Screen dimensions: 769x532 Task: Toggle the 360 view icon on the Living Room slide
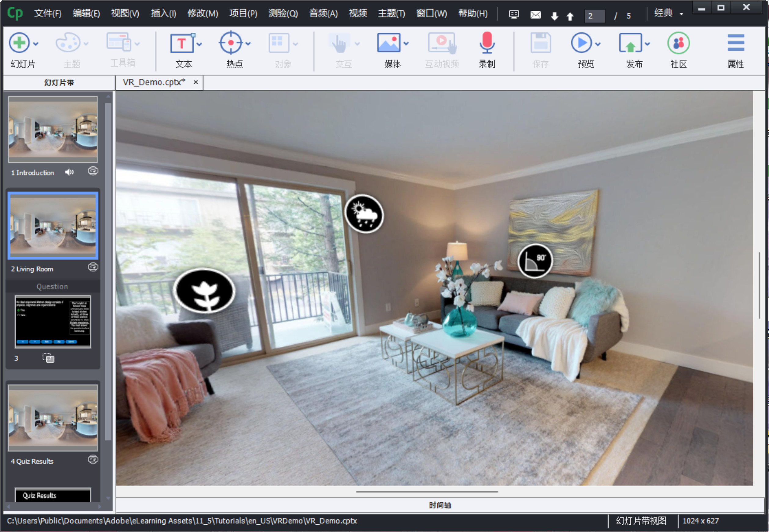pyautogui.click(x=93, y=267)
